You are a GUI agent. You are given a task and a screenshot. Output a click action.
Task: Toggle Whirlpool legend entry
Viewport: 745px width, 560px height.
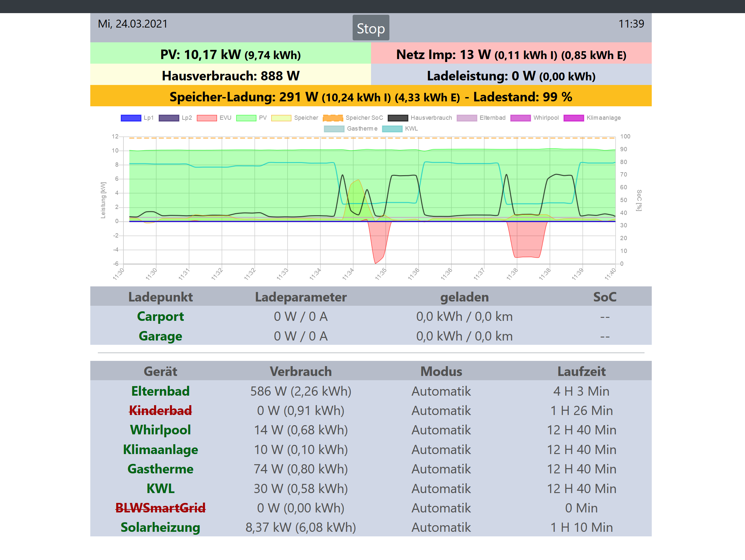point(520,118)
